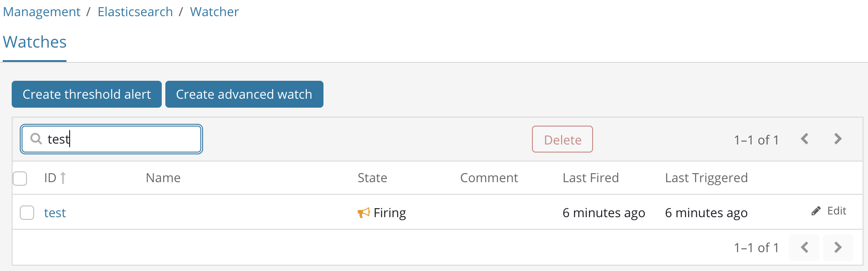Check the checkbox for the test watch row

[27, 213]
